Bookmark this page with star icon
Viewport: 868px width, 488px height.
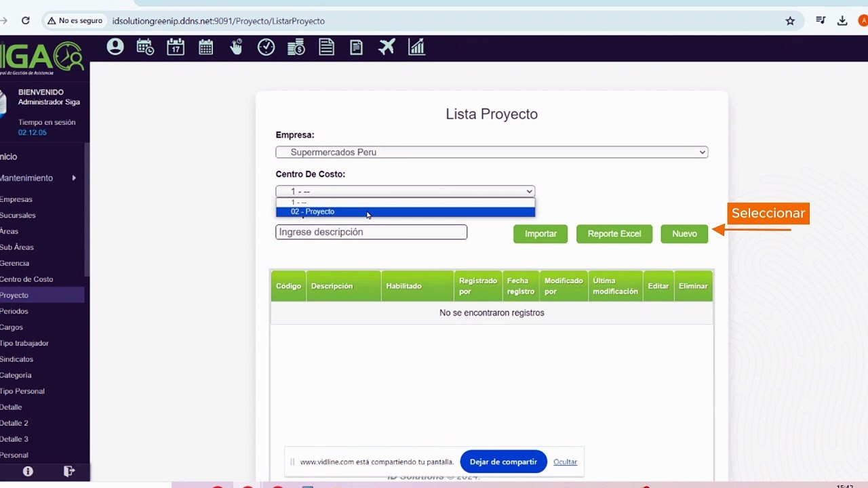point(790,21)
